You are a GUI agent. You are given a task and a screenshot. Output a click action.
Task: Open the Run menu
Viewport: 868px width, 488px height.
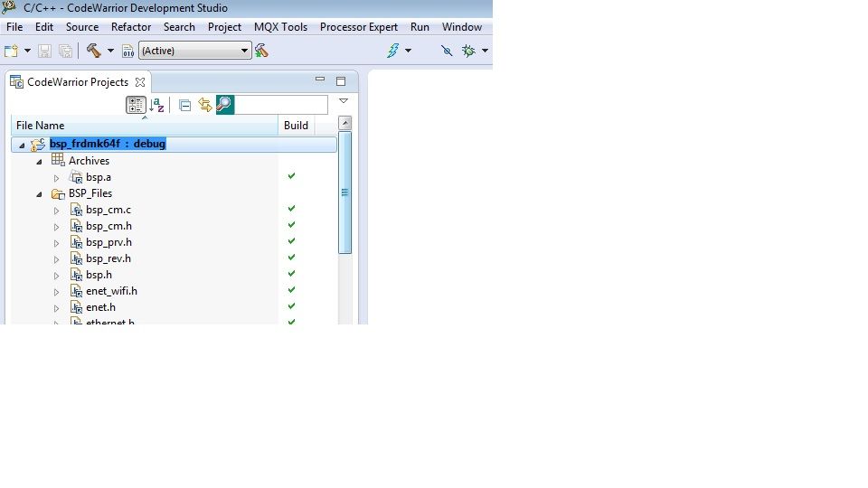420,27
